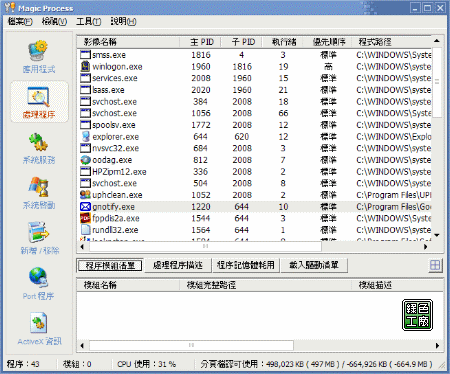This screenshot has height=374, width=450.
Task: Click the explorer.exe path C:\WINDOWS\Explo
Action: coord(394,137)
